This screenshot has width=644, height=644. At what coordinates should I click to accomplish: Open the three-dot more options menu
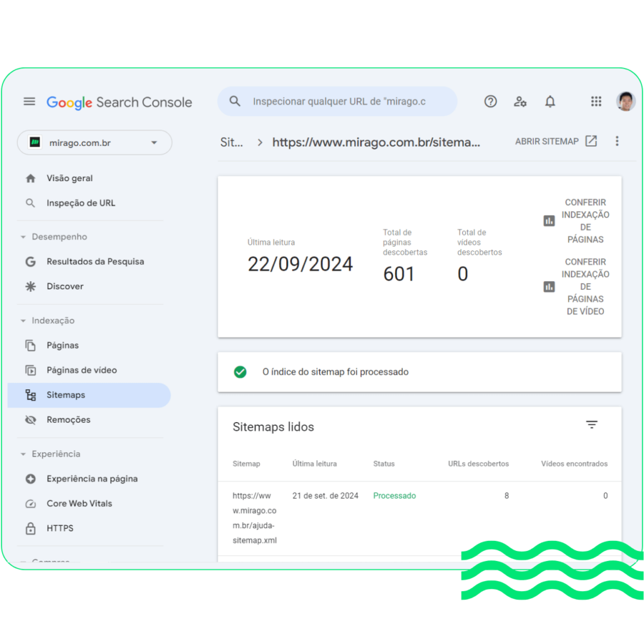tap(617, 142)
